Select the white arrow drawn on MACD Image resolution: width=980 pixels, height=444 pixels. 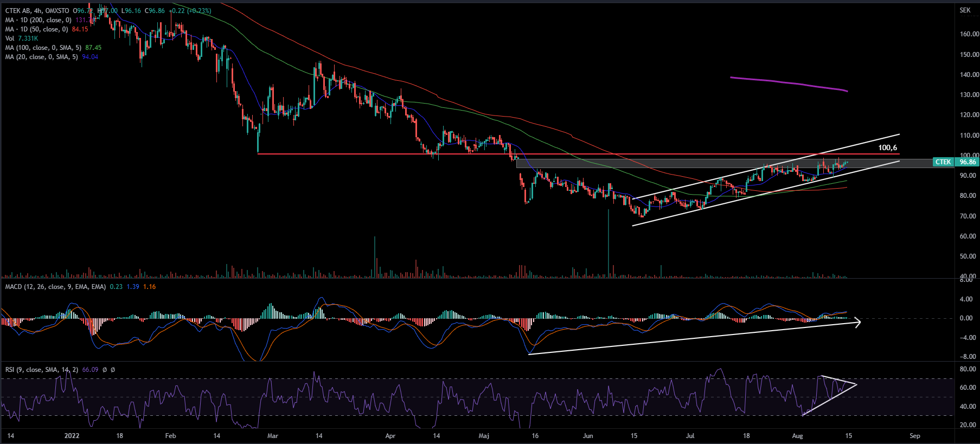[694, 338]
